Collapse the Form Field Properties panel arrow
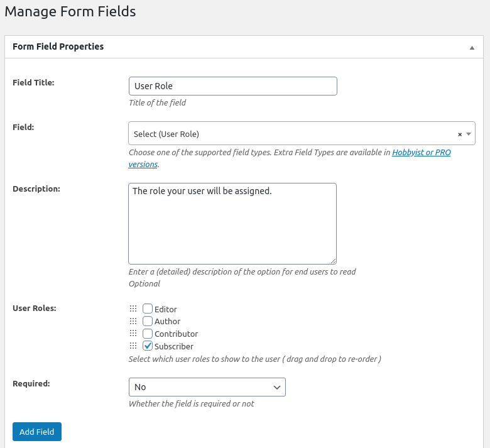The height and width of the screenshot is (448, 490). coord(472,48)
